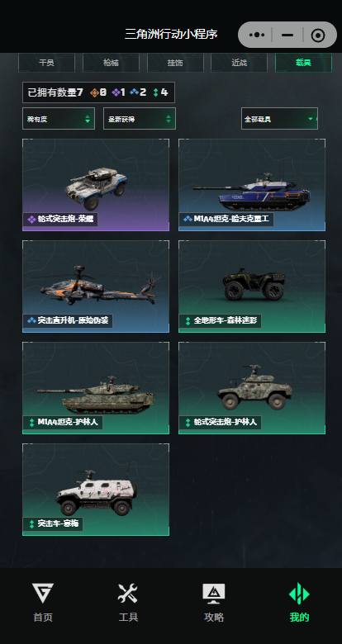Viewport: 342px width, 644px height.
Task: Switch to the 干员 tab
Action: 46,63
